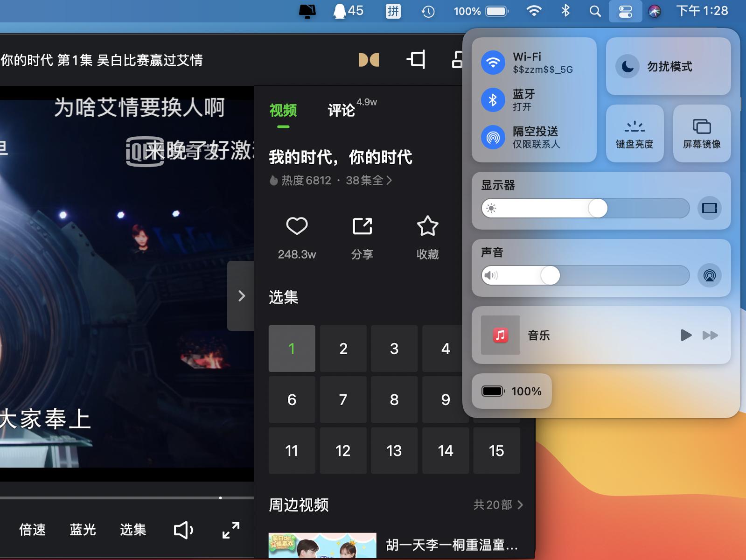Select episode 14
This screenshot has height=560, width=746.
click(446, 451)
